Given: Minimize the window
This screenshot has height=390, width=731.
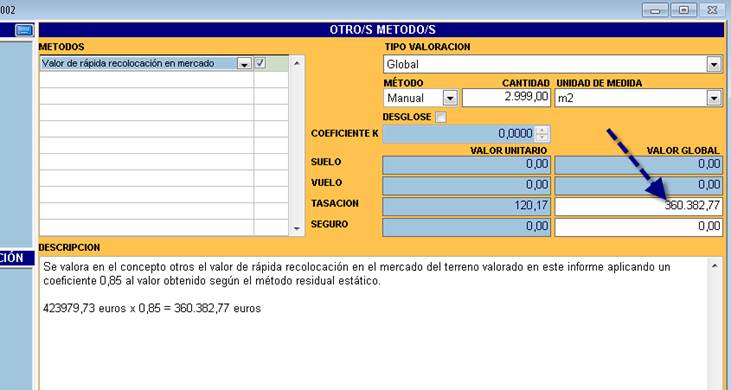Looking at the screenshot, I should click(x=656, y=10).
